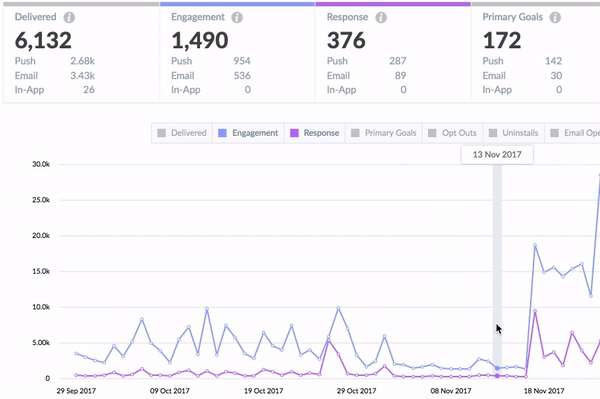
Task: Select the Delivered 6,132 metric card
Action: 81,52
